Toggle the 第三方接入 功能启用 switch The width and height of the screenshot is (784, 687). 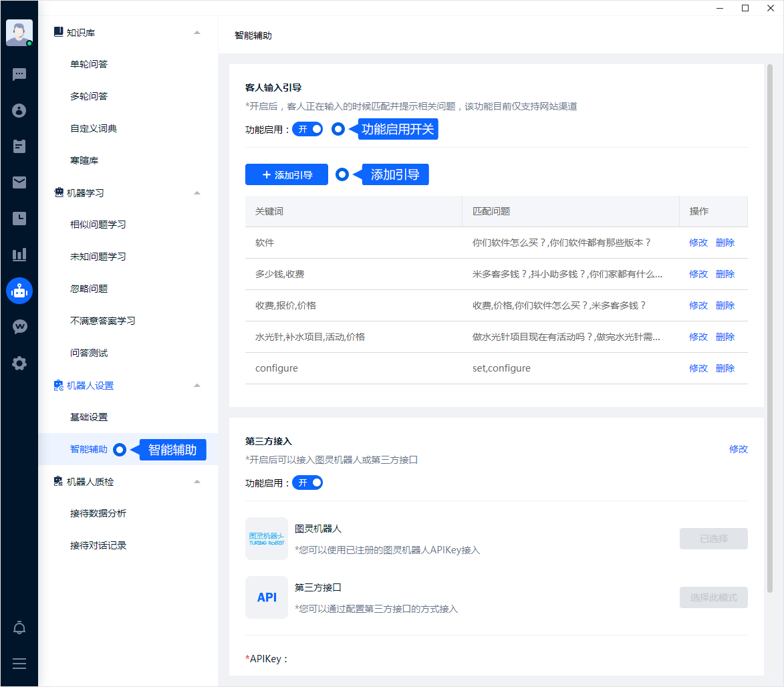[x=307, y=483]
